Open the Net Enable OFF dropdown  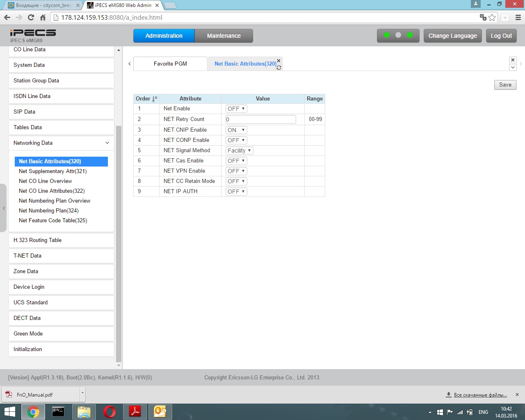pos(236,109)
